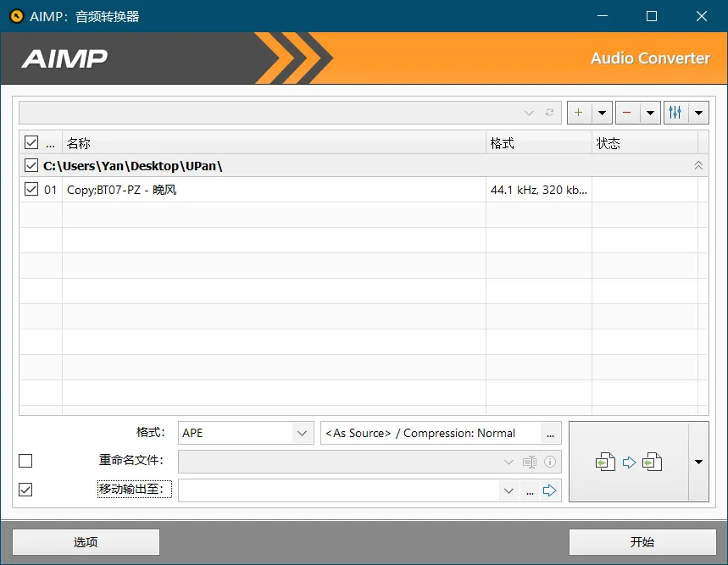Close the AIMP audio converter window

[x=702, y=16]
